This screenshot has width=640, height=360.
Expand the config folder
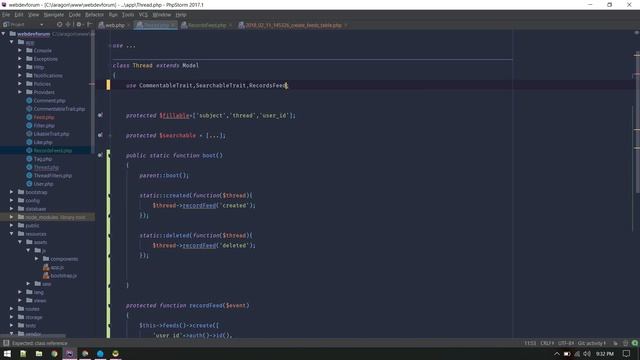(x=12, y=200)
